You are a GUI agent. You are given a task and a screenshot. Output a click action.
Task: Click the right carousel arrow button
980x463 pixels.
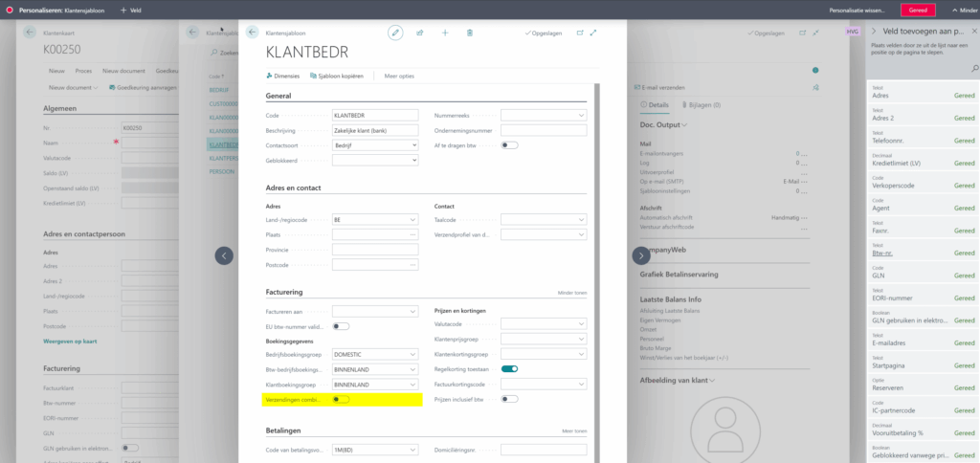[x=641, y=255]
